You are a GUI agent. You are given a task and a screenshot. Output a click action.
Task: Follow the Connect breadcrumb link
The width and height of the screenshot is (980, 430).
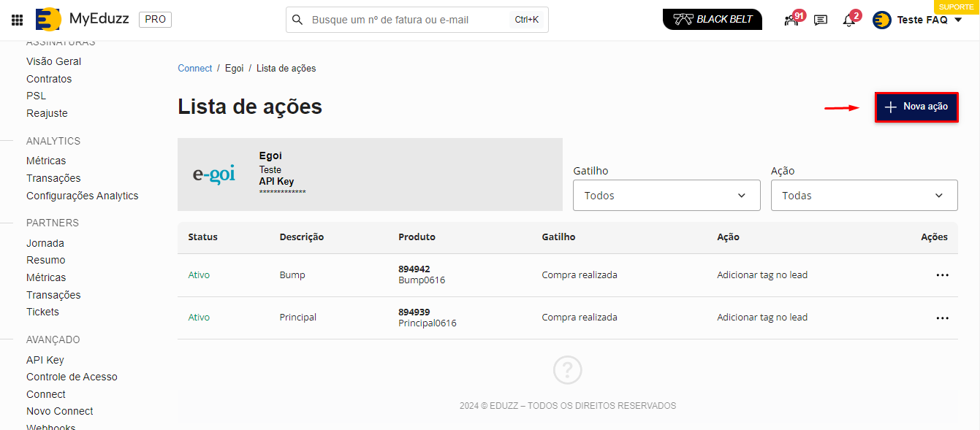tap(194, 68)
